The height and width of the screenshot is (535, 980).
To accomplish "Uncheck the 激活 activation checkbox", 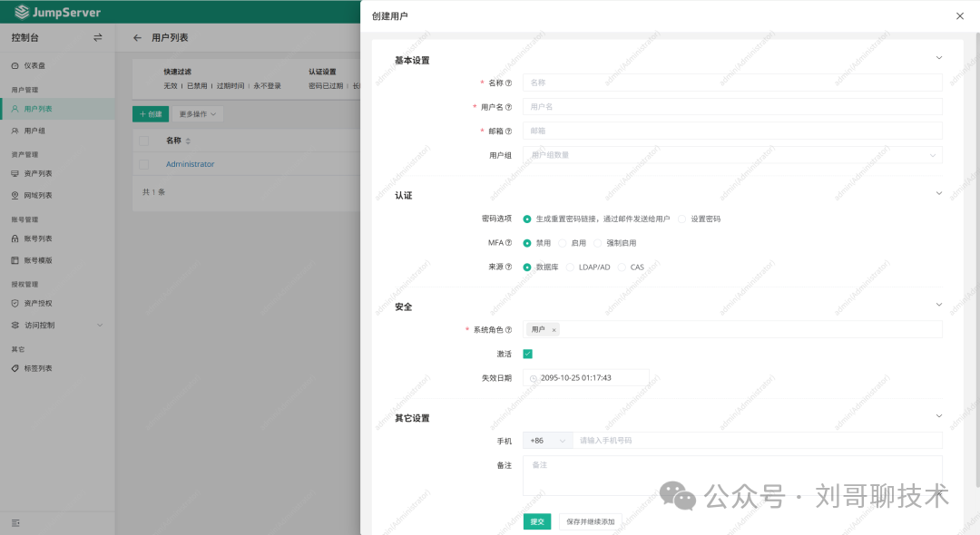I will pos(527,353).
